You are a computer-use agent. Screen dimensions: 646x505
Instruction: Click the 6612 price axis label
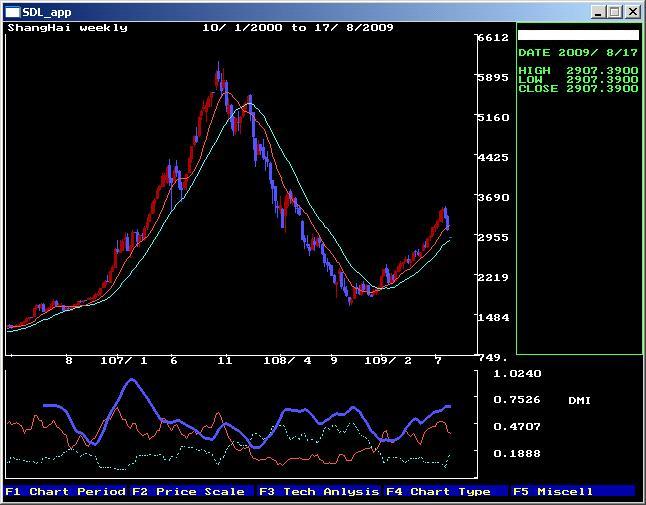click(x=493, y=37)
